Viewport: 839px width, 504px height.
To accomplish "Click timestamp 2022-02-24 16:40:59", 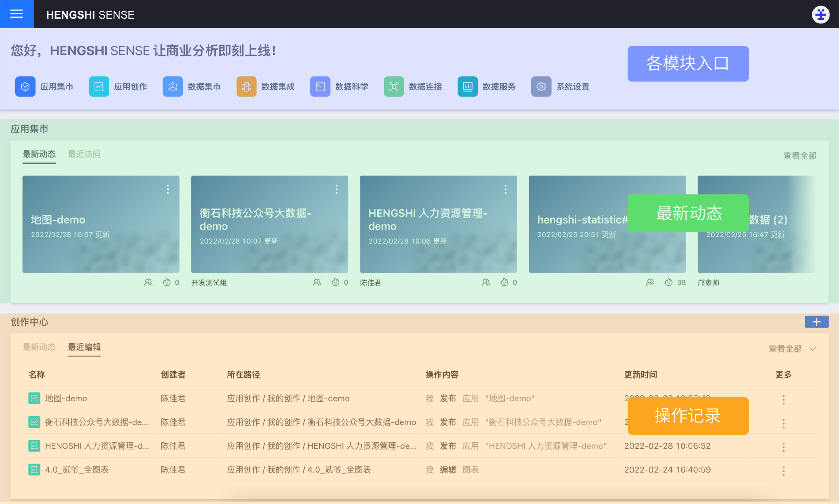I will pos(668,470).
